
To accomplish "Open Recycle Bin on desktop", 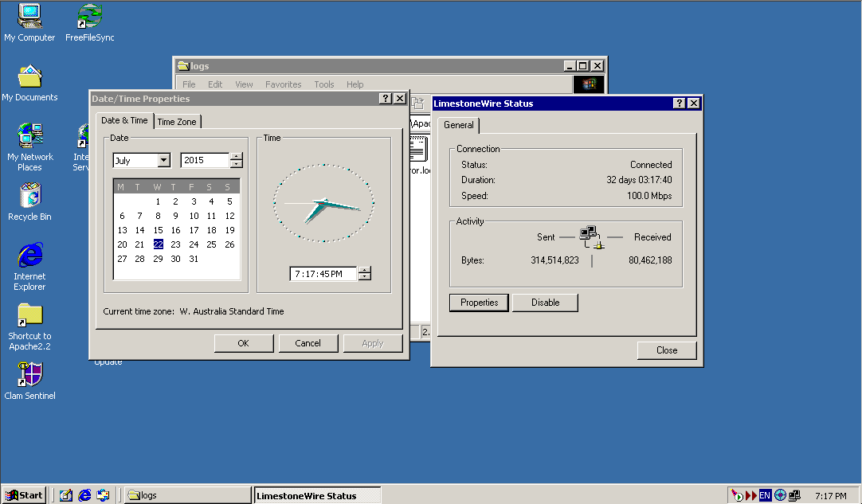I will pyautogui.click(x=29, y=201).
